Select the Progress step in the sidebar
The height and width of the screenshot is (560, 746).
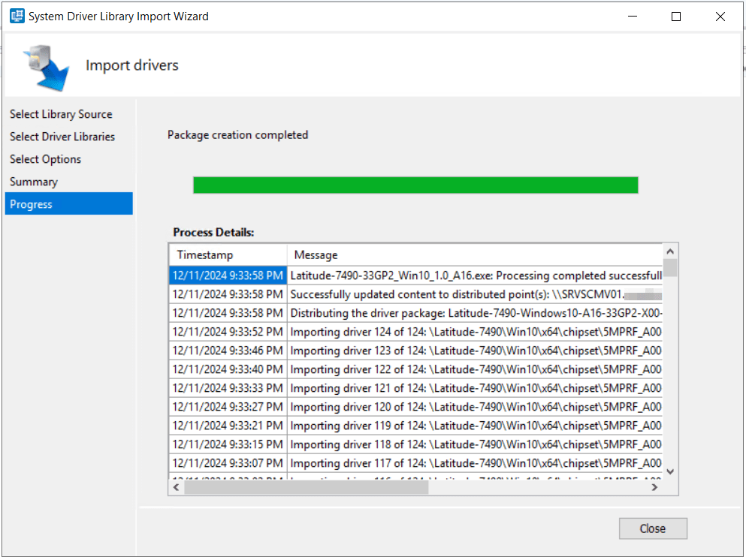(32, 204)
